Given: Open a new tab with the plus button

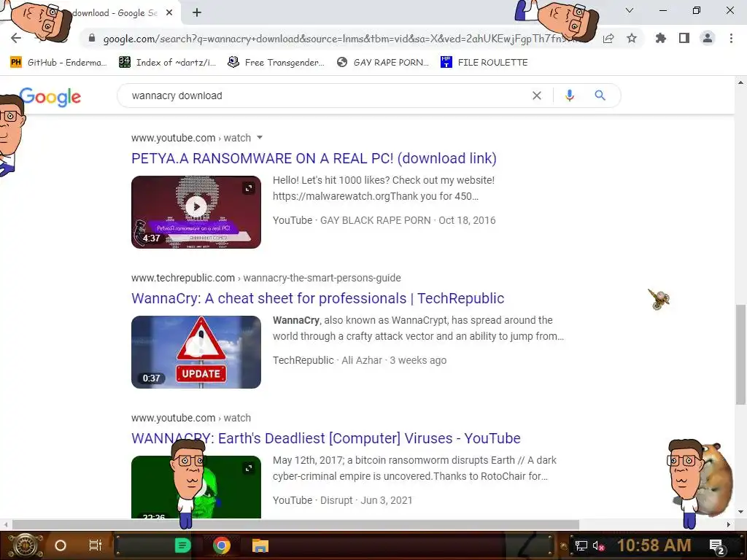Looking at the screenshot, I should click(197, 13).
